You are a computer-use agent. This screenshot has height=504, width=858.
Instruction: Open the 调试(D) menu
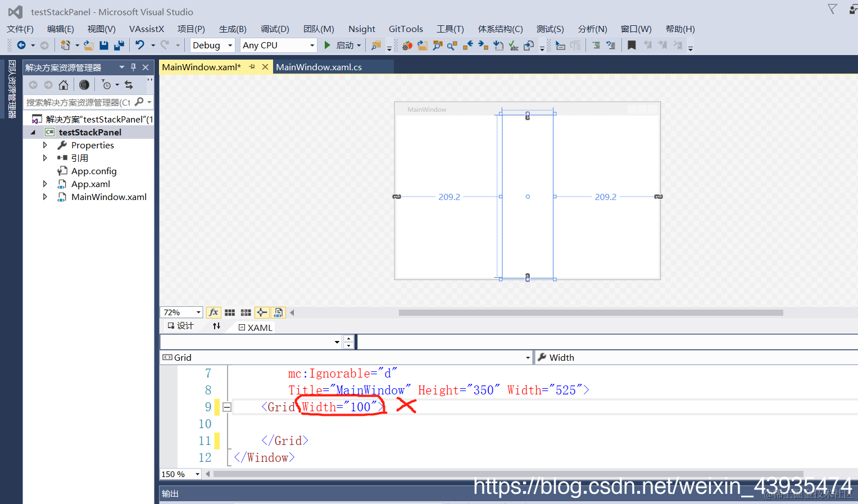(275, 29)
